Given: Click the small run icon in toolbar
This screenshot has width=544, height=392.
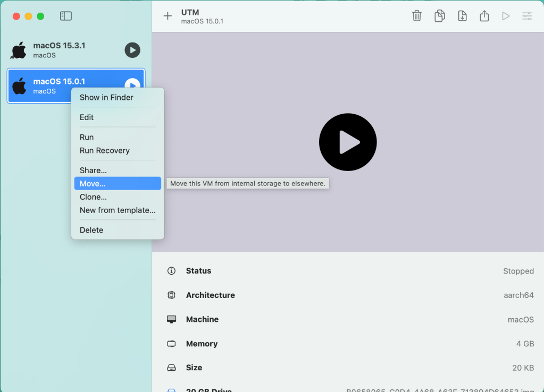Looking at the screenshot, I should [505, 16].
